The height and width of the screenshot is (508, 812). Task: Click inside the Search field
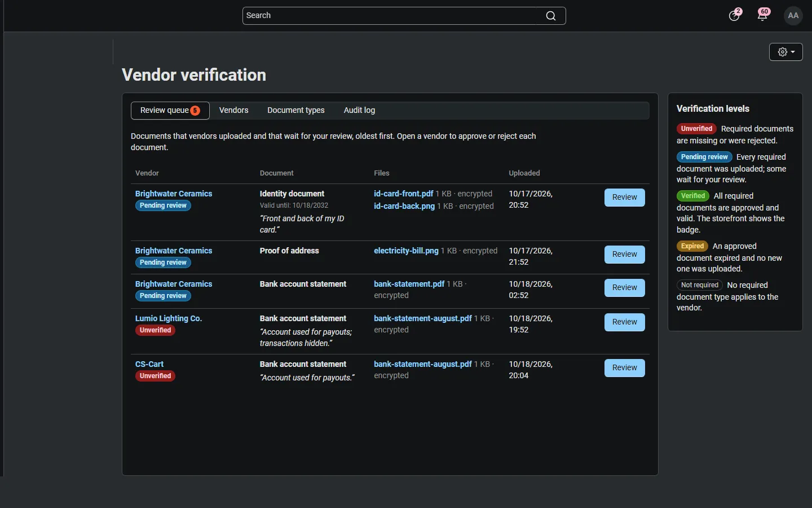coord(392,16)
